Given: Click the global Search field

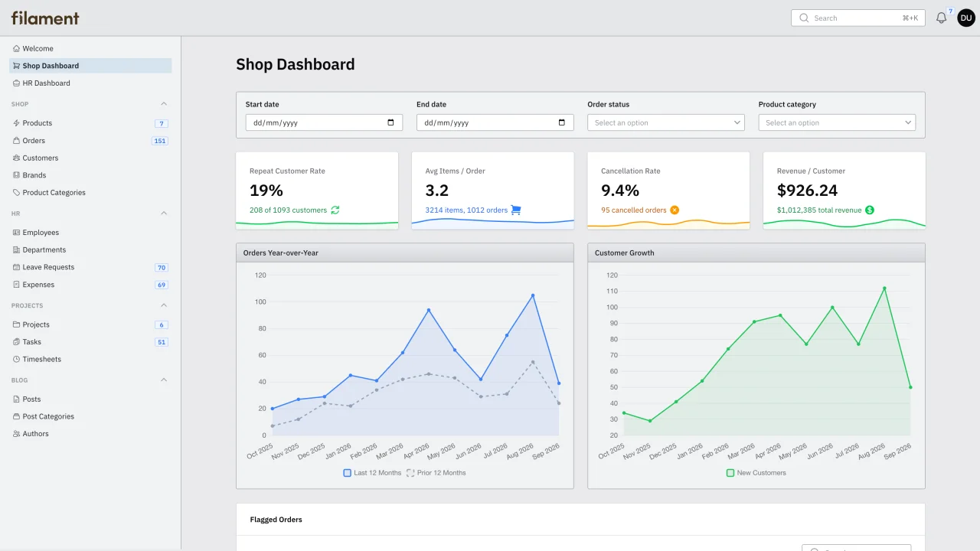Looking at the screenshot, I should pyautogui.click(x=858, y=18).
